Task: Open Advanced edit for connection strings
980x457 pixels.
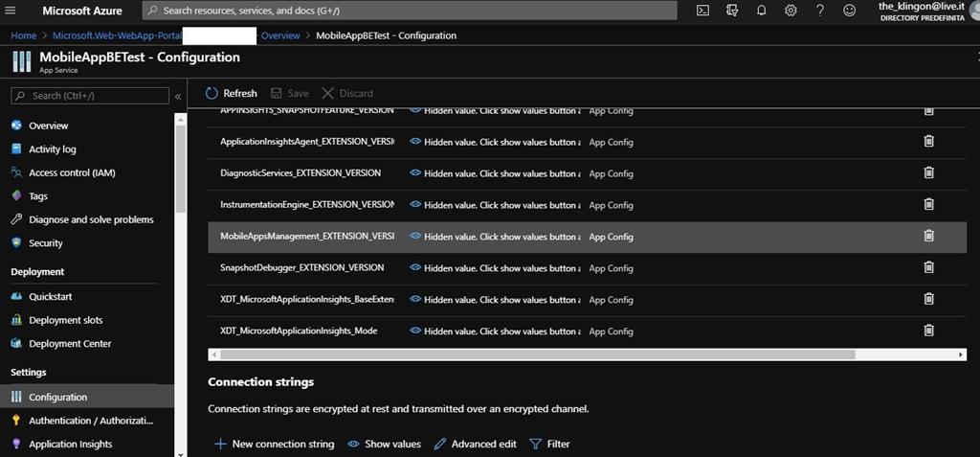Action: tap(476, 444)
